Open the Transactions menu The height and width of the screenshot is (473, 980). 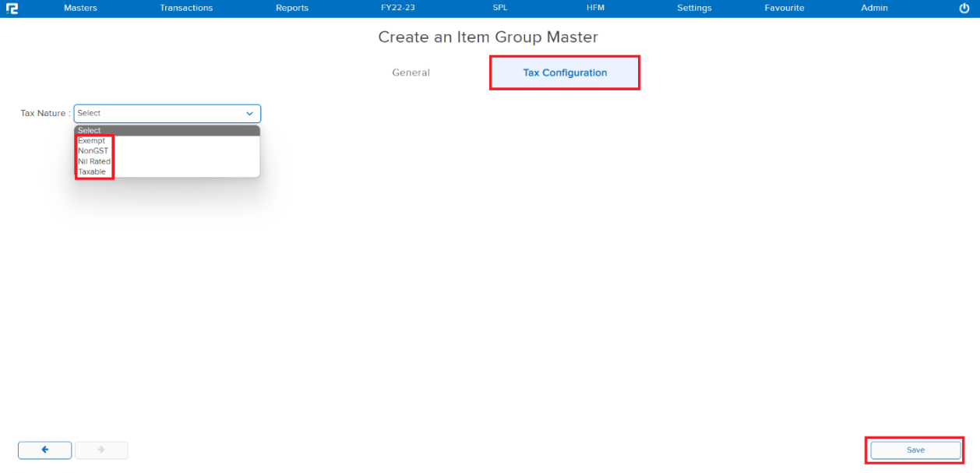186,8
